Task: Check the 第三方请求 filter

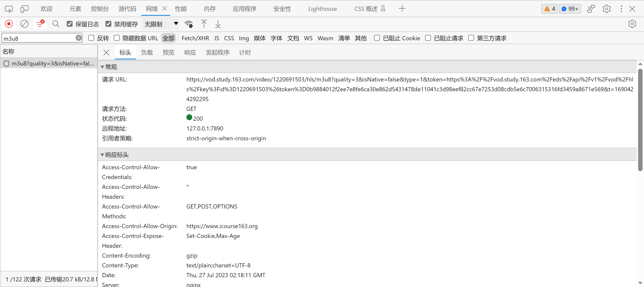Action: click(x=471, y=38)
